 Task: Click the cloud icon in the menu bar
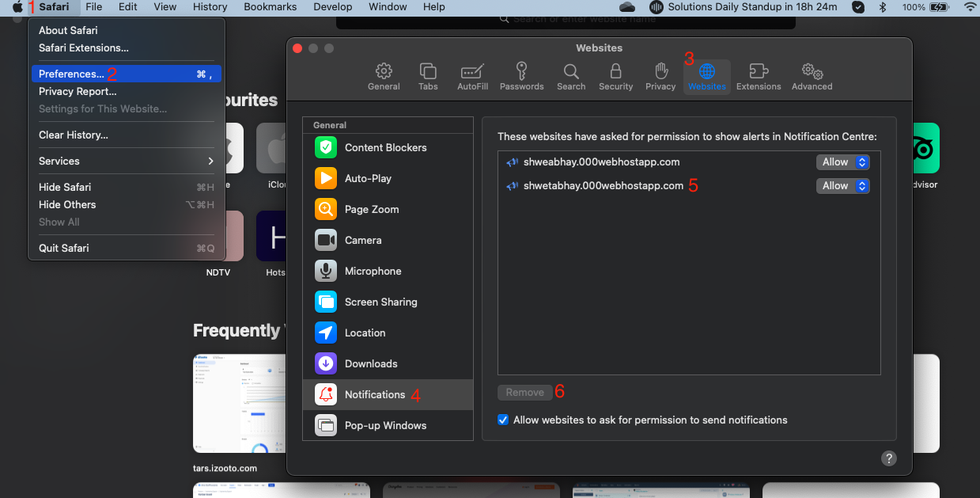(x=627, y=7)
